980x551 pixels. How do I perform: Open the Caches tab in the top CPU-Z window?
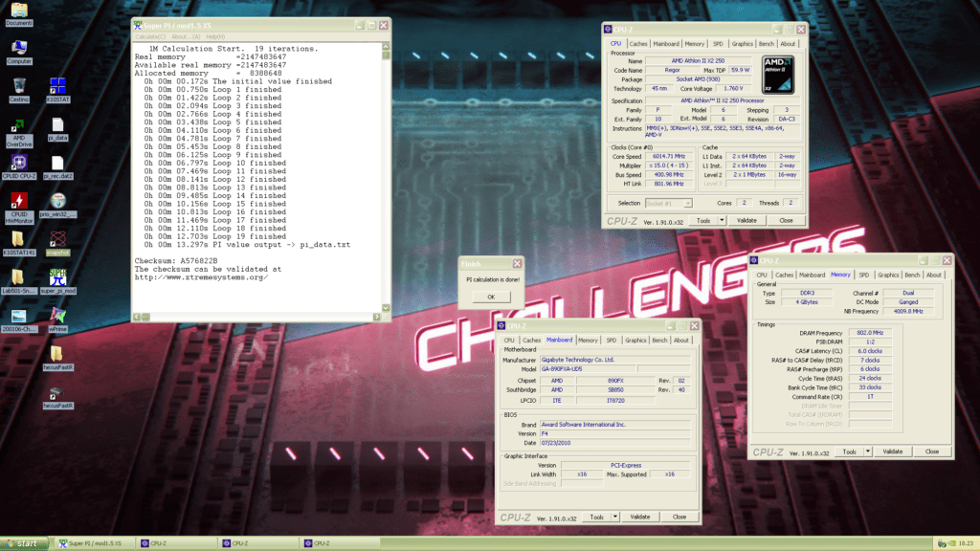(638, 44)
